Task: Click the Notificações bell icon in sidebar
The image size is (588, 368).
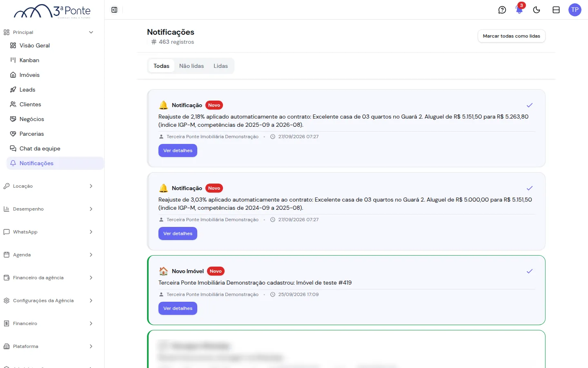Action: click(13, 163)
